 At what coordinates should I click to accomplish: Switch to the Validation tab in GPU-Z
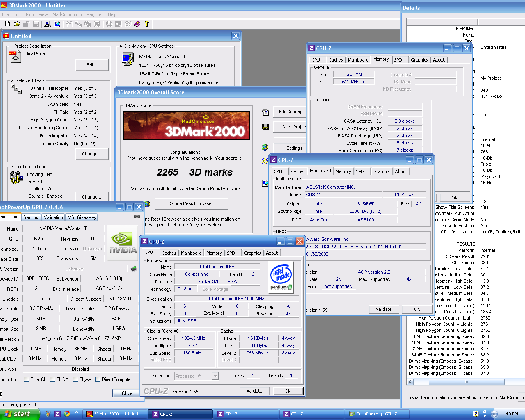pos(53,217)
